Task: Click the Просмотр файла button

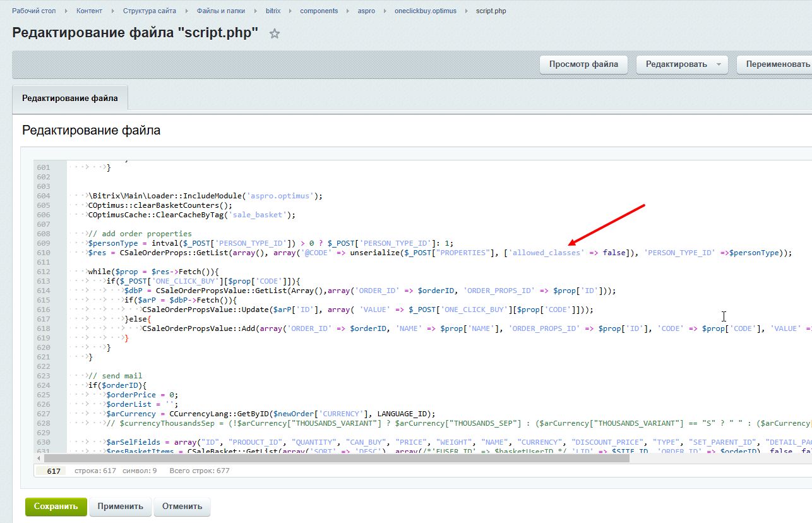Action: pos(583,64)
